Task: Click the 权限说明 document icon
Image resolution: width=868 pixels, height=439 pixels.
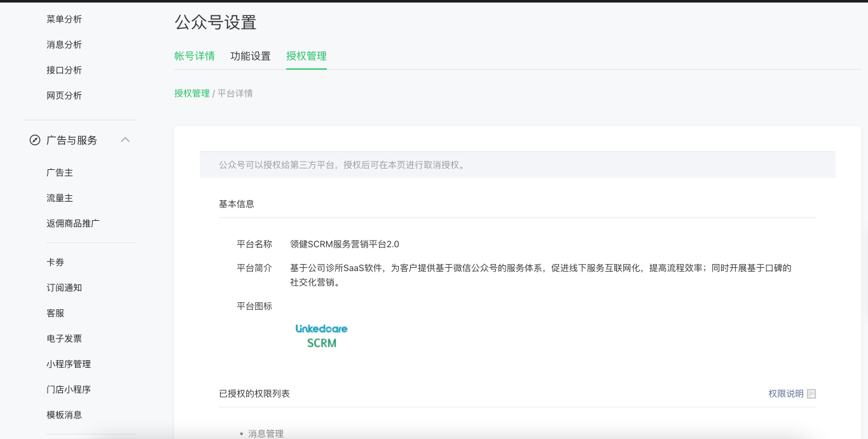Action: pos(811,394)
